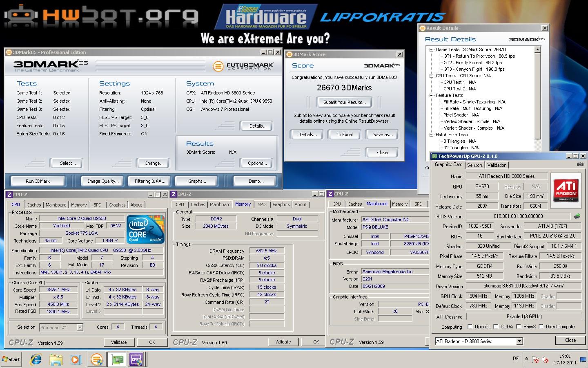Enable the OpenCL checkbox in GPU-Z
The image size is (588, 368).
coord(470,326)
